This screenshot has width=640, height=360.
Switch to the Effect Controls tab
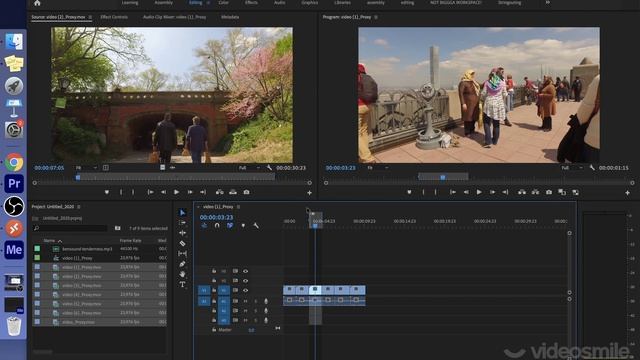[x=114, y=17]
